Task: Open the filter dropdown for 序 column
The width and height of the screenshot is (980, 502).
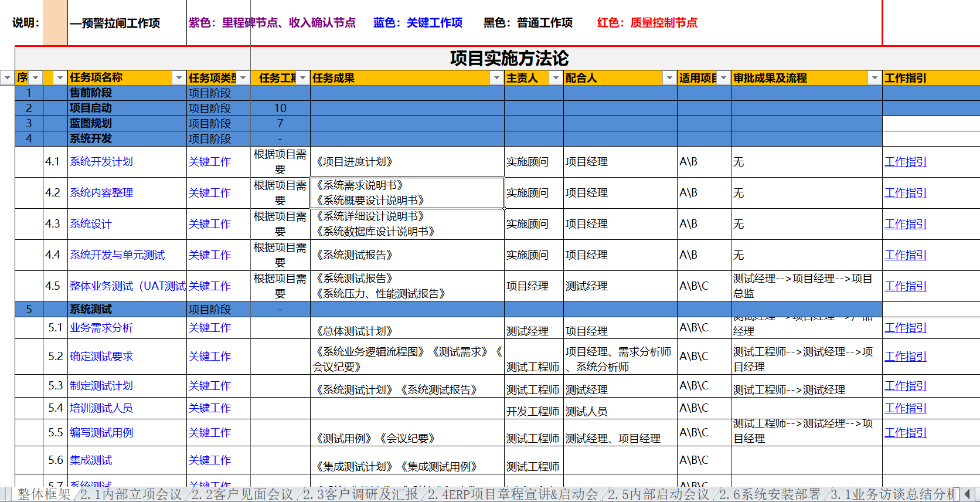Action: (36, 78)
